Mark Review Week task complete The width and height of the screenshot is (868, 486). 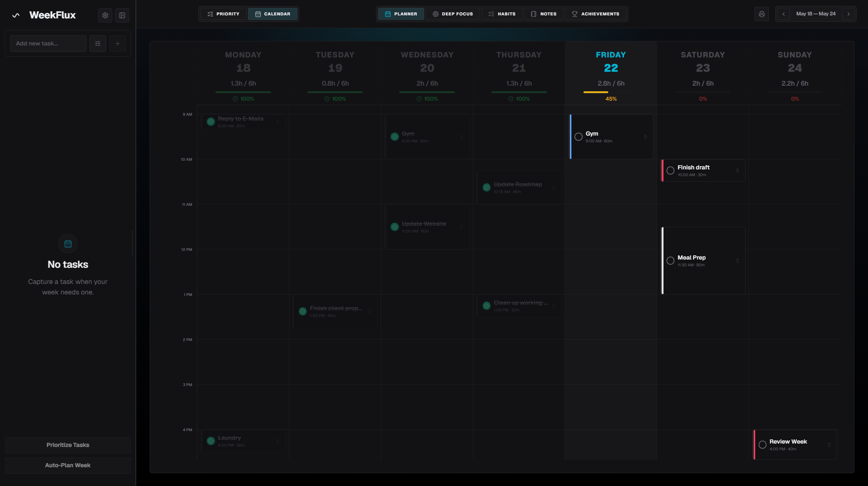(762, 445)
